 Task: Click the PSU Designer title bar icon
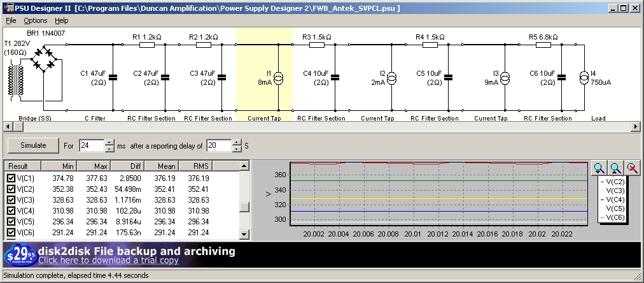point(8,8)
